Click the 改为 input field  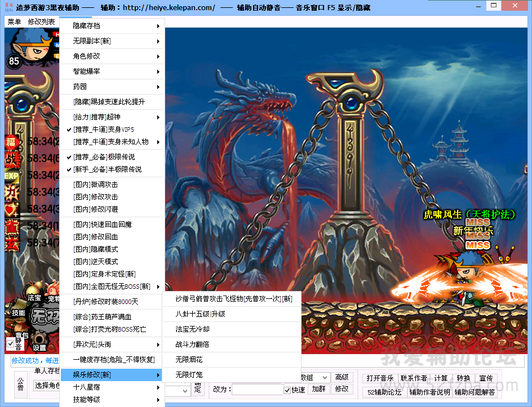coord(258,390)
